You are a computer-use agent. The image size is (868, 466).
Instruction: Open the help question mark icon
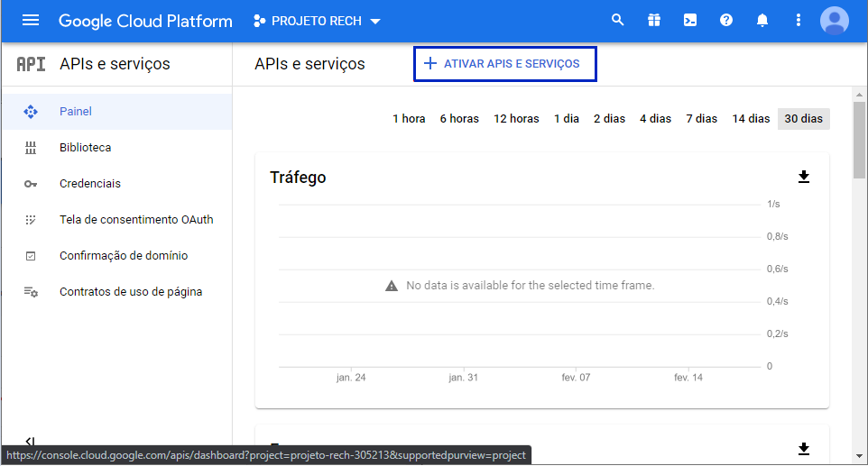point(726,20)
